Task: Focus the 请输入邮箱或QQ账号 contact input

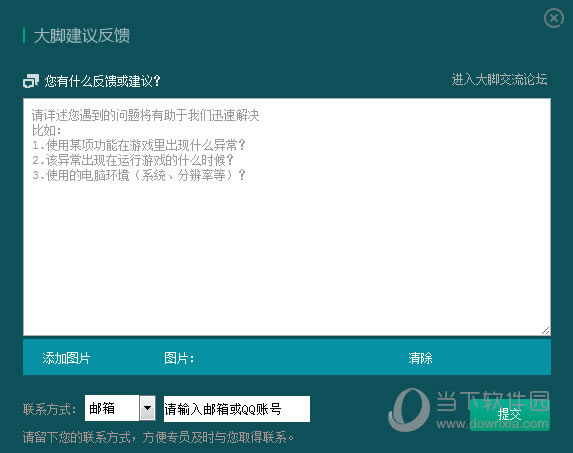Action: tap(237, 409)
